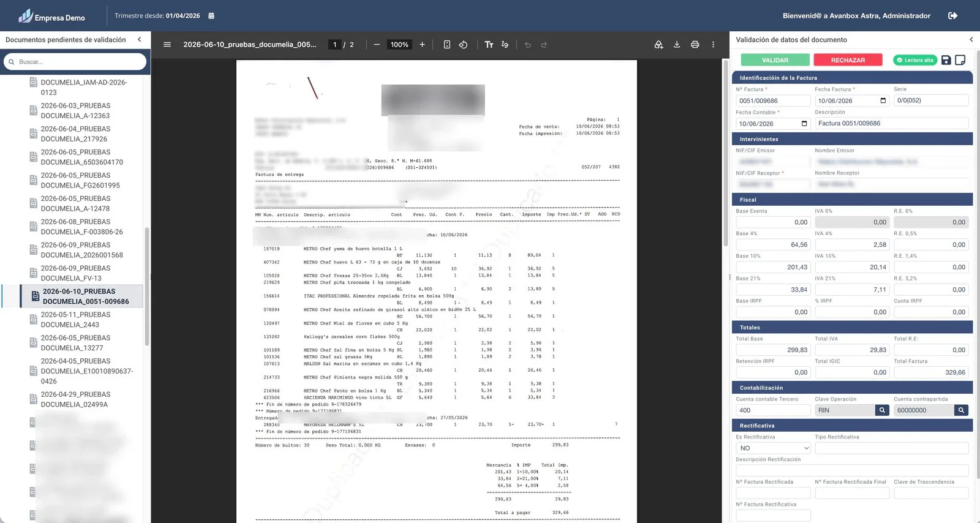Search Clave Operación with magnifier button
The image size is (980, 523).
click(x=882, y=410)
